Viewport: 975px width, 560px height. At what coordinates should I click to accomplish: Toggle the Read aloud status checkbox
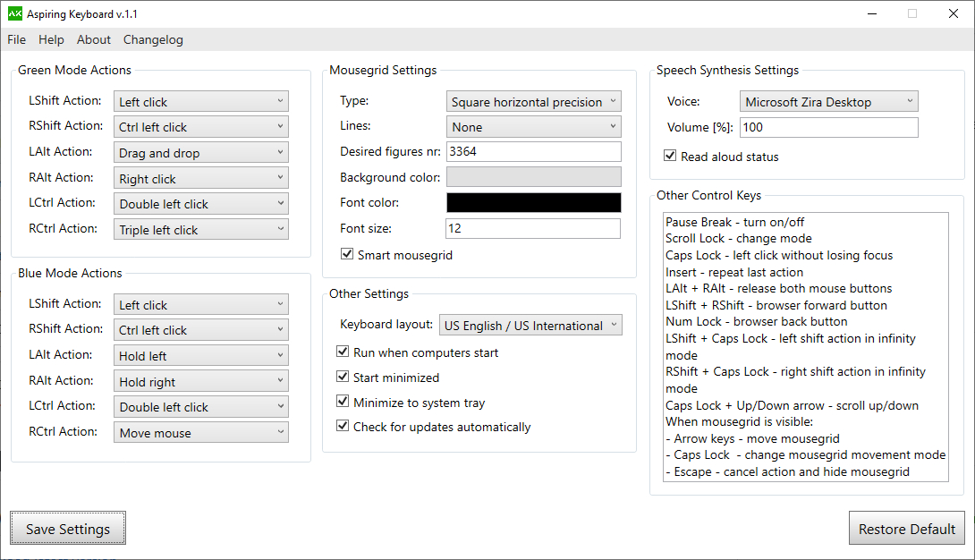pos(670,156)
